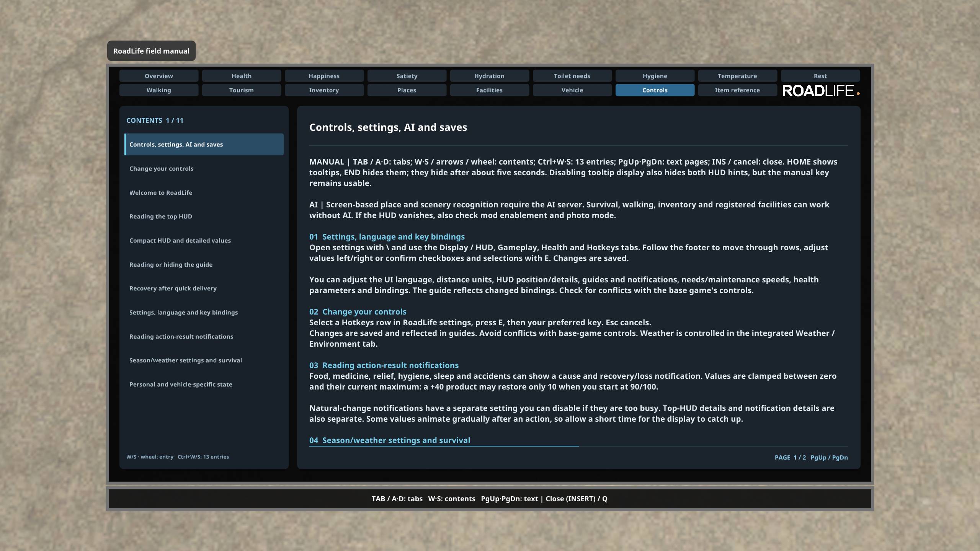
Task: Open the Rest tab
Action: 820,76
